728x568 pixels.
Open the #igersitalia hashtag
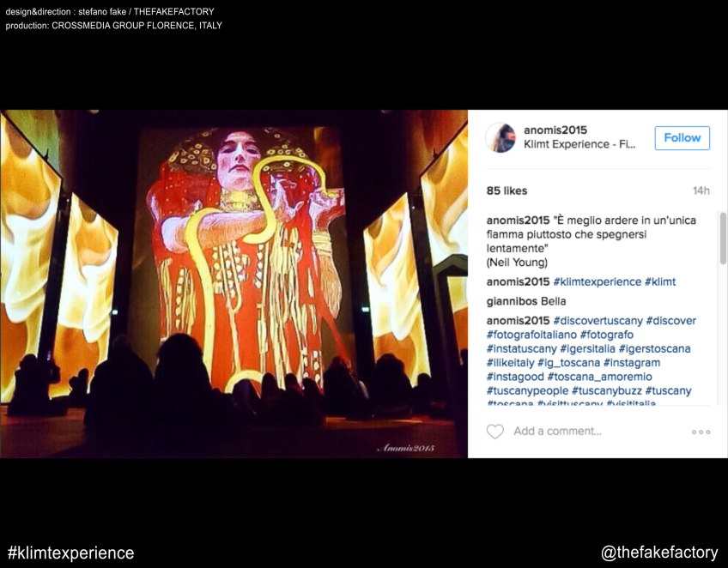click(x=587, y=349)
